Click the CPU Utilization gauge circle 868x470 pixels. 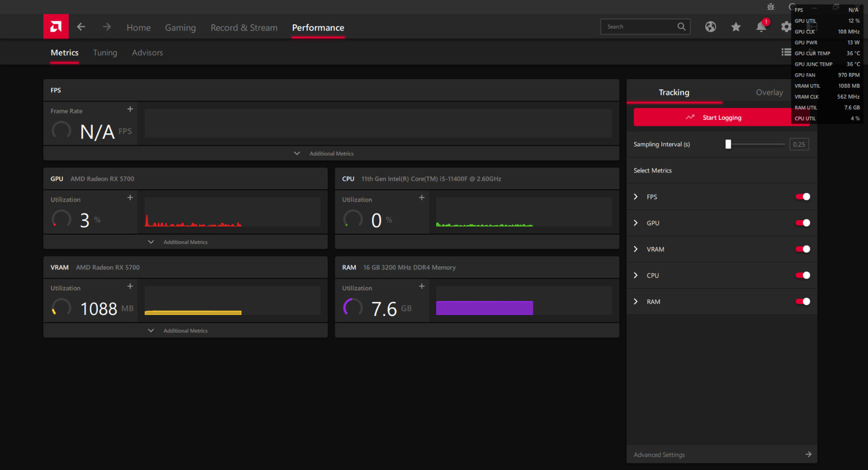coord(353,219)
